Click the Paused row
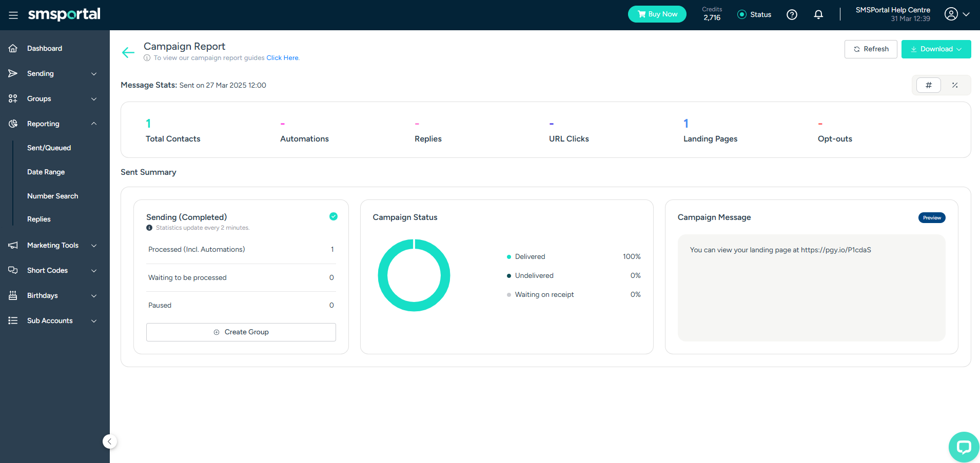 (241, 306)
